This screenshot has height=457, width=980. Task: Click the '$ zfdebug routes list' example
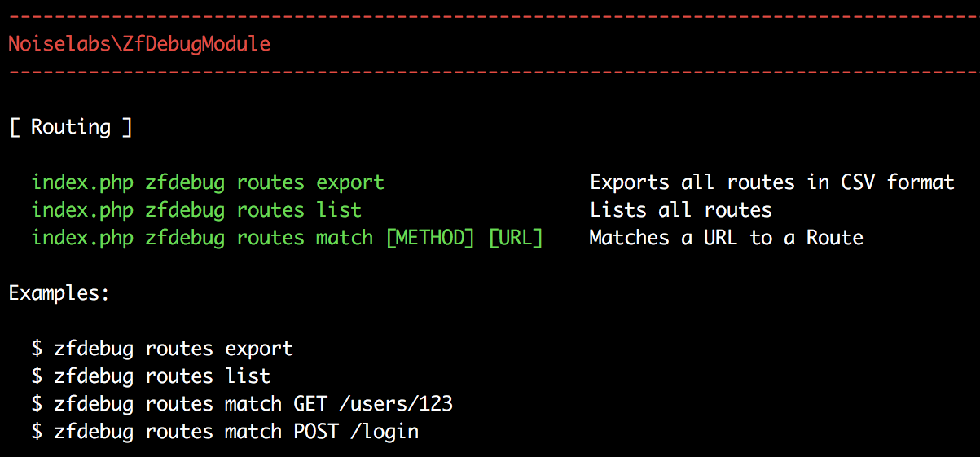[151, 376]
